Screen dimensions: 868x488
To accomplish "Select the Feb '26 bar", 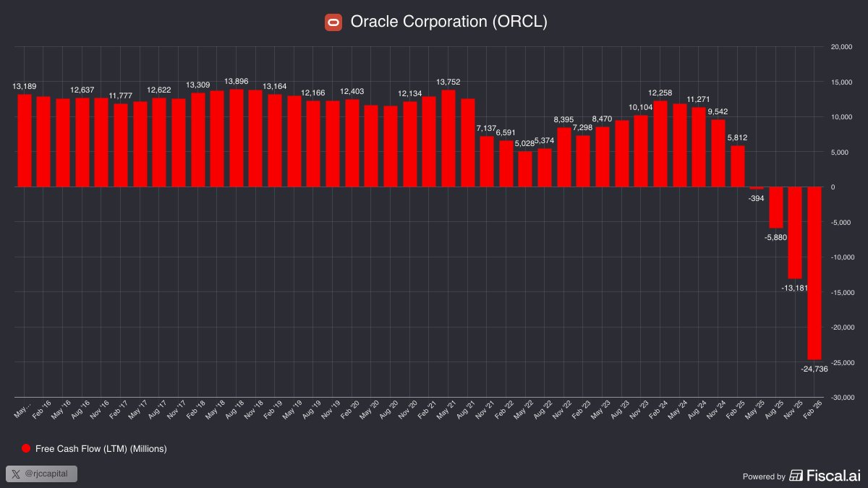I will [x=814, y=273].
